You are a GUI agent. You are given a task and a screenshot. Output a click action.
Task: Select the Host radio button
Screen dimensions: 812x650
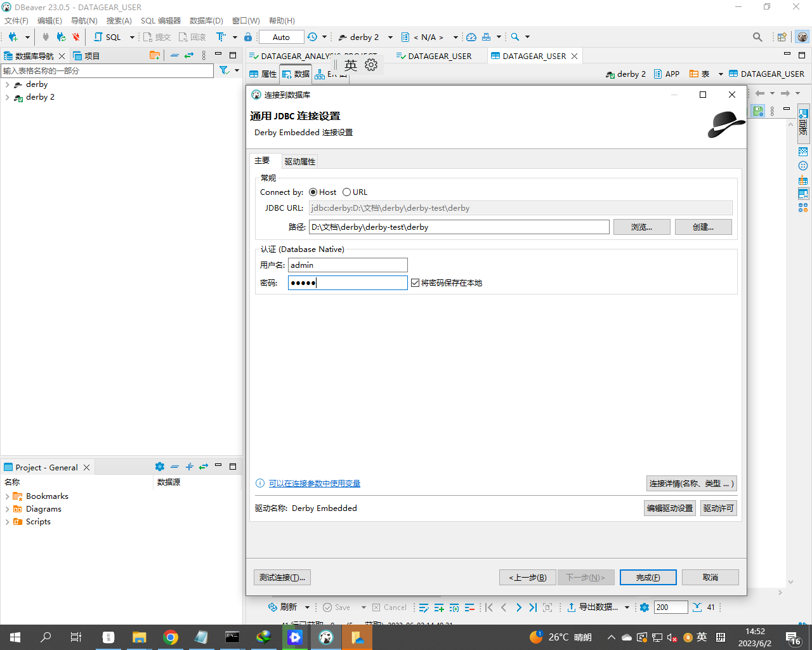[x=313, y=192]
